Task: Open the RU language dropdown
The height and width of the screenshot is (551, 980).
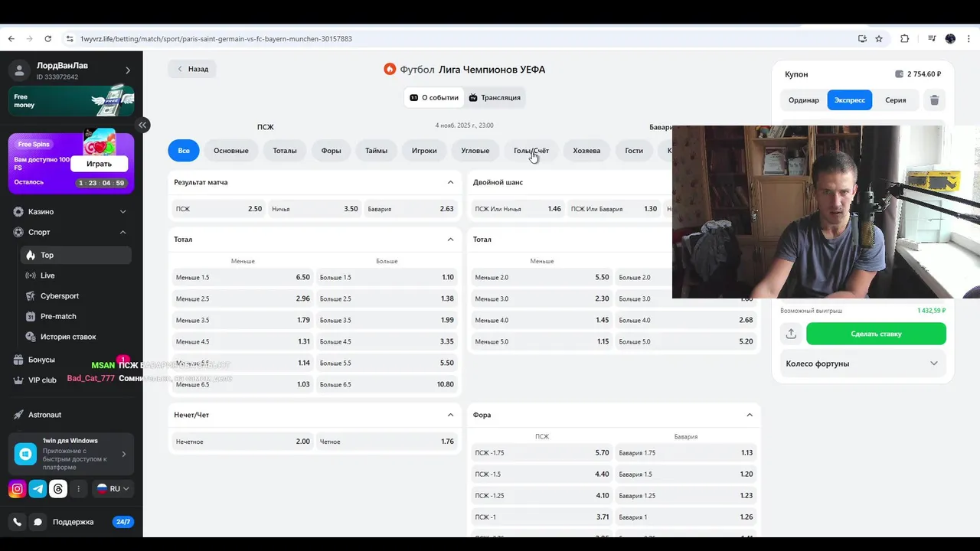Action: click(x=113, y=489)
